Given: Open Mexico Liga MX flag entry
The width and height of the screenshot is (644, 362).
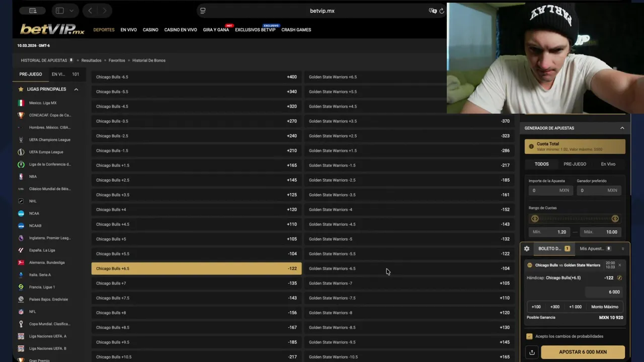Looking at the screenshot, I should tap(21, 103).
